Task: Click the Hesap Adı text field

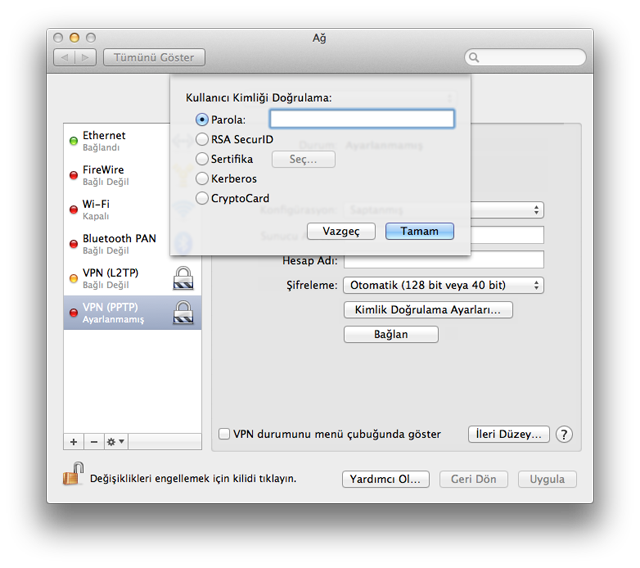Action: 444,260
